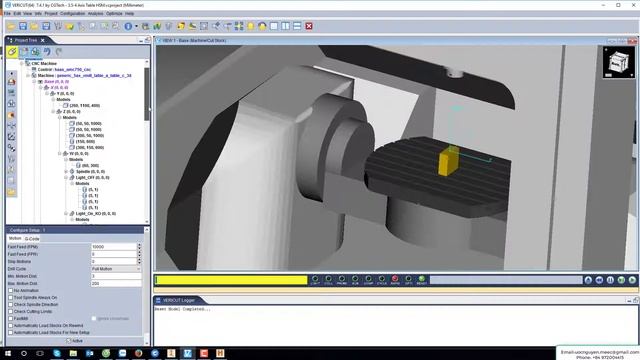Select the Control tree item

61,70
